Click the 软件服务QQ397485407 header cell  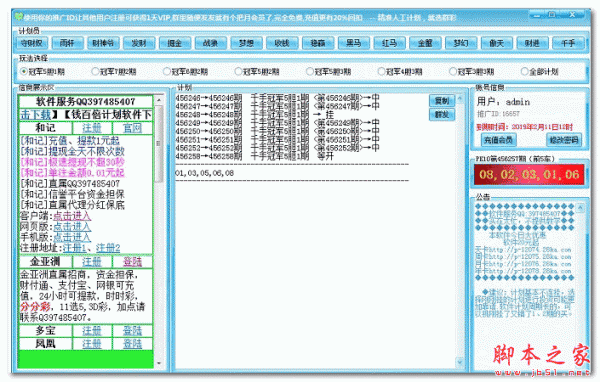pos(86,102)
